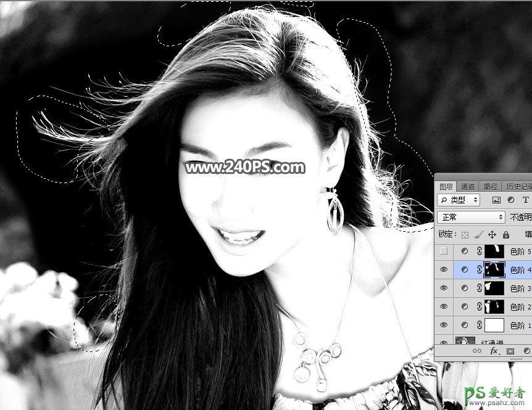Select the 色阶 4 layer mask thumbnail
Viewport: 532px width, 410px height.
click(x=494, y=269)
